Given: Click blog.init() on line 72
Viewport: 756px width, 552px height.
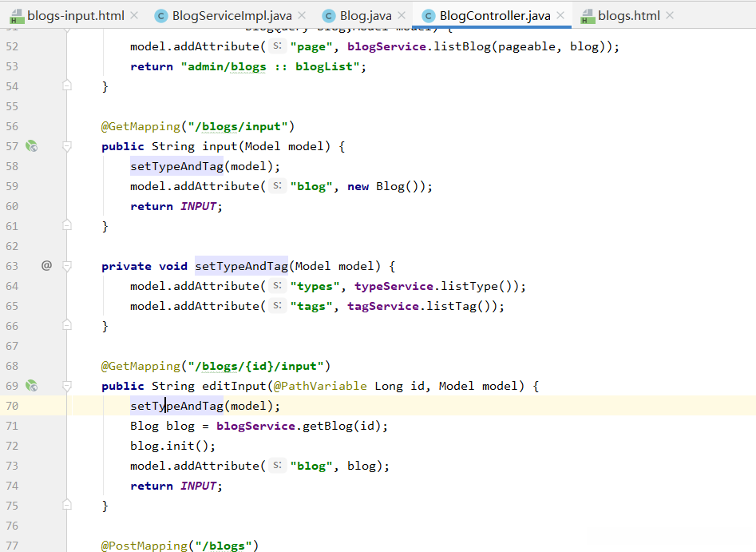Looking at the screenshot, I should coord(169,446).
